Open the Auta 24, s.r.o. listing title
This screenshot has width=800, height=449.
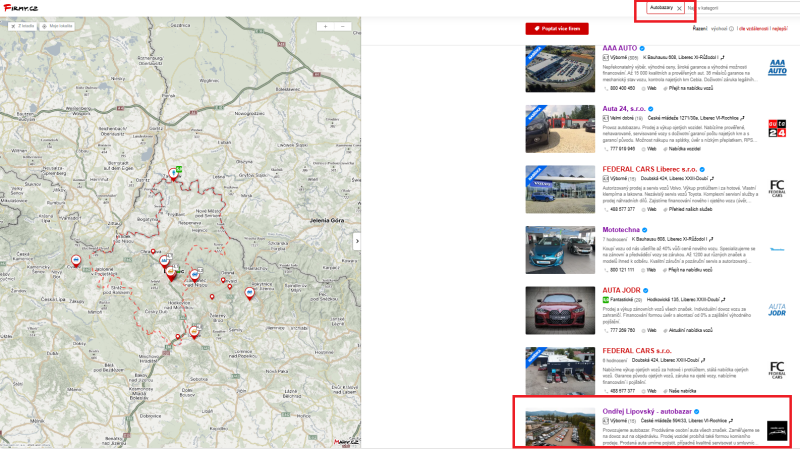point(623,109)
